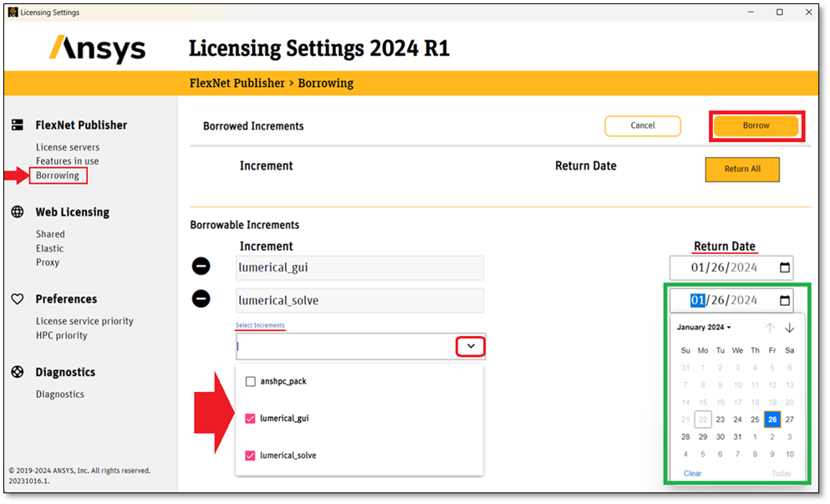Click the Preferences heart icon

click(x=18, y=299)
